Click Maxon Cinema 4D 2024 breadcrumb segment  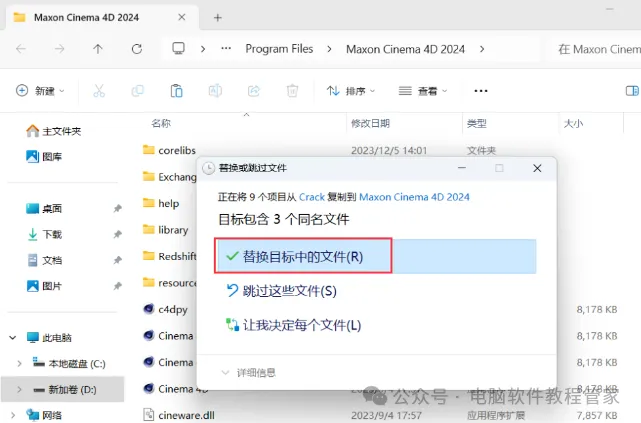tap(405, 49)
